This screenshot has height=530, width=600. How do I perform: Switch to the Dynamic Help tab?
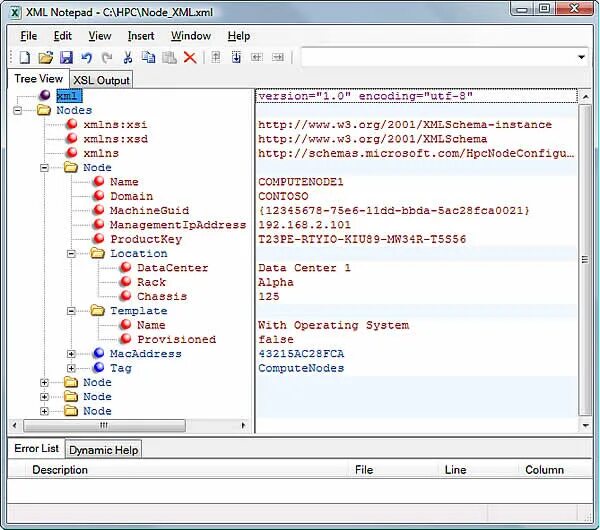(103, 450)
